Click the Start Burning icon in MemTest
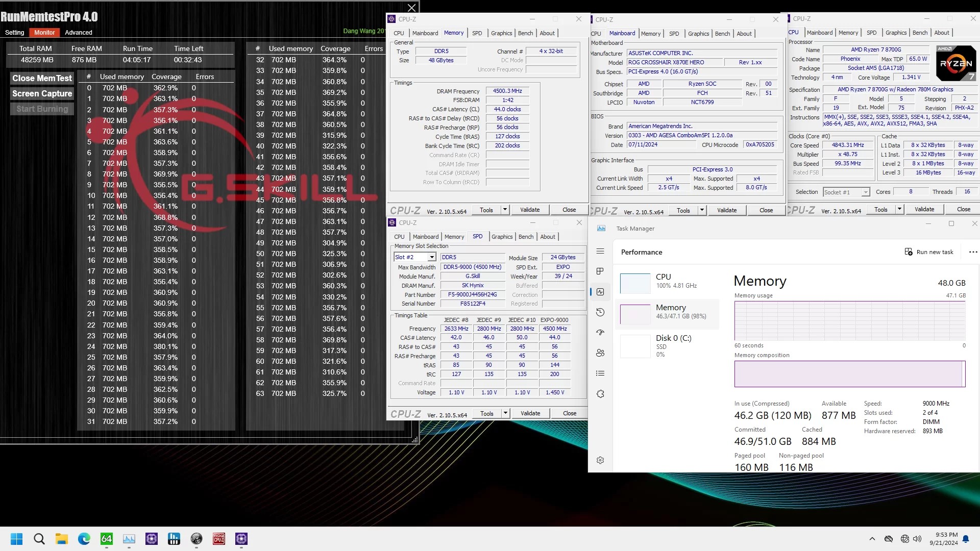 point(42,109)
